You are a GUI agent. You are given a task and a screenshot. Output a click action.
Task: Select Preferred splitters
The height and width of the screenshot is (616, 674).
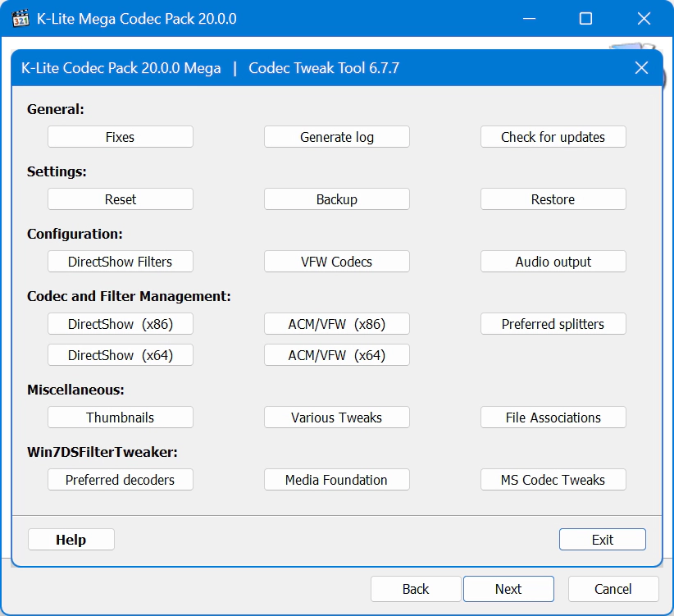point(553,324)
